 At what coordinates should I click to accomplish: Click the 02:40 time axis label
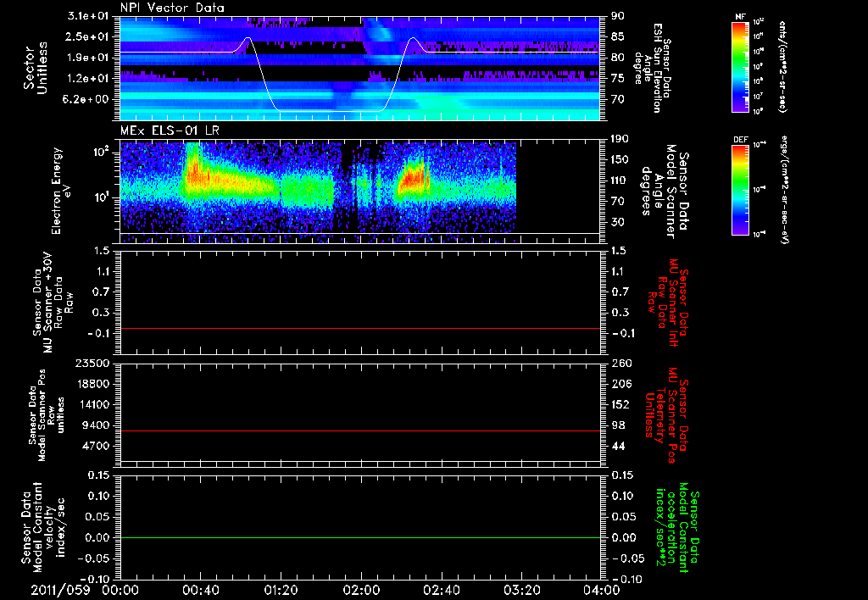pos(441,590)
